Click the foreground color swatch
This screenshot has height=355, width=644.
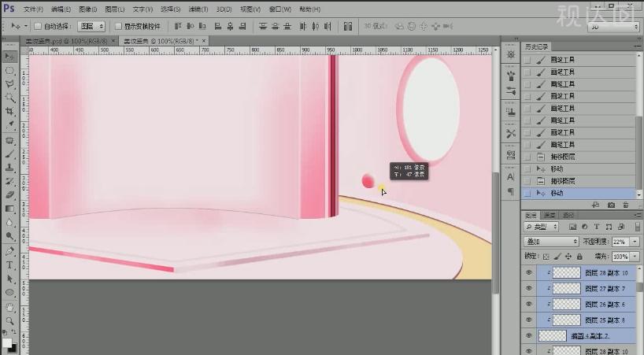coord(7,342)
